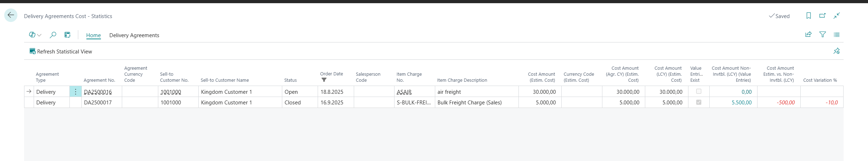The width and height of the screenshot is (868, 161).
Task: Click the bookmark this page icon
Action: [x=809, y=16]
